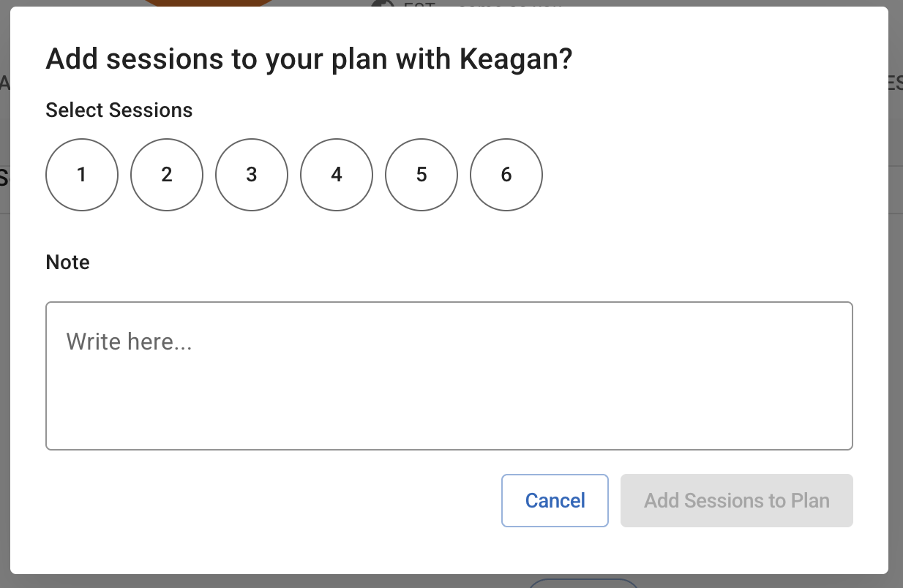Select the 6 sessions option
The height and width of the screenshot is (588, 903).
coord(506,175)
